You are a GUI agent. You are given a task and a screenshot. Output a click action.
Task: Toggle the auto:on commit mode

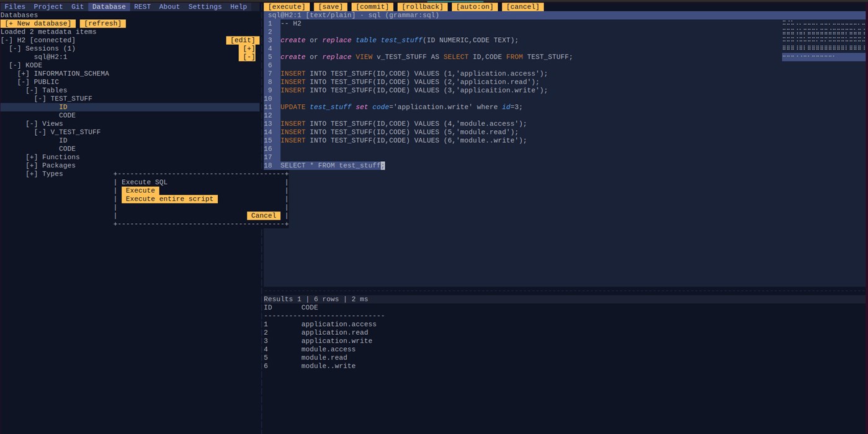pos(475,7)
